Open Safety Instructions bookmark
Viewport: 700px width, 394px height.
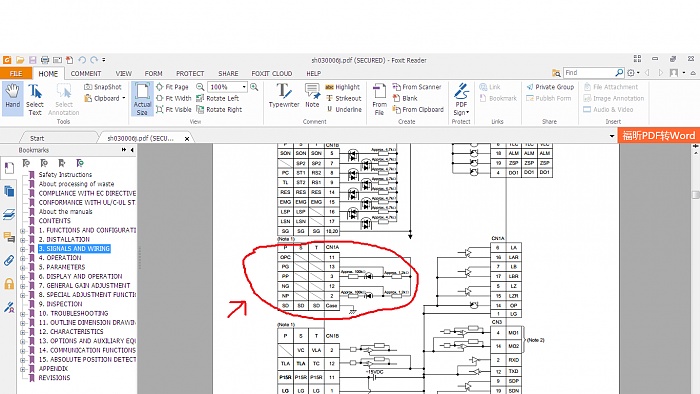[65, 174]
